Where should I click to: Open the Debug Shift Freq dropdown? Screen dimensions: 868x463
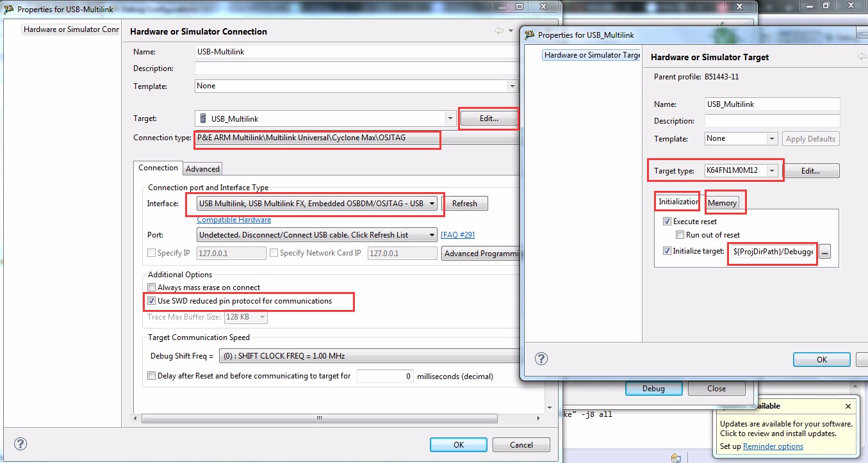[369, 356]
